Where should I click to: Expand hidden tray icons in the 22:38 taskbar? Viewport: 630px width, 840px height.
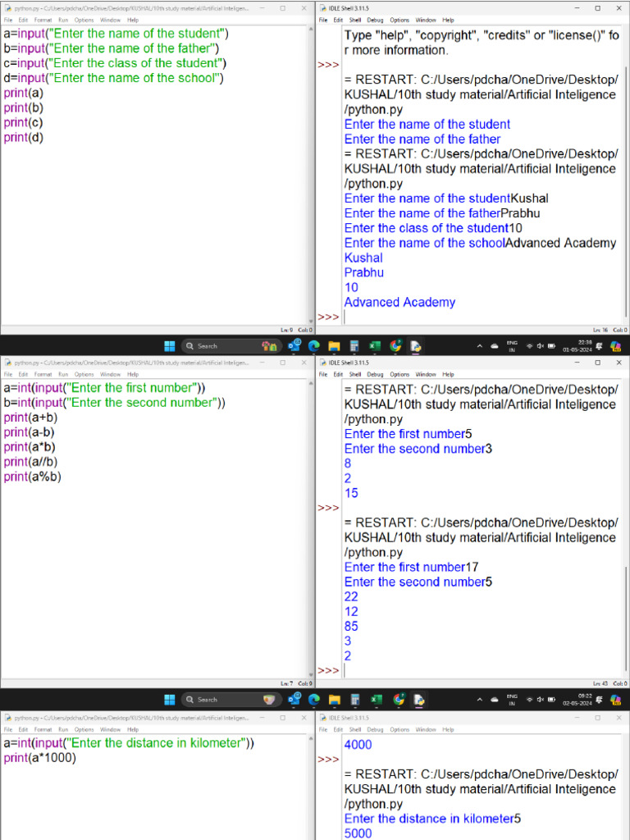(x=480, y=345)
